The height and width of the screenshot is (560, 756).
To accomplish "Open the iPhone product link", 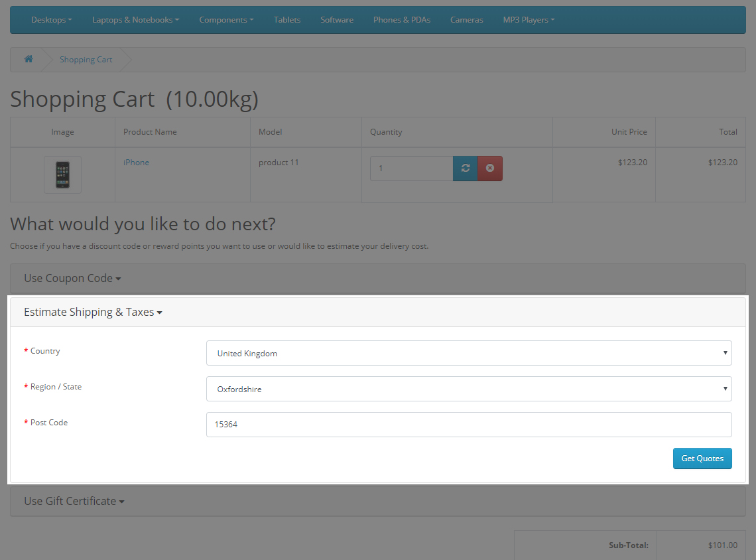I will click(x=137, y=162).
